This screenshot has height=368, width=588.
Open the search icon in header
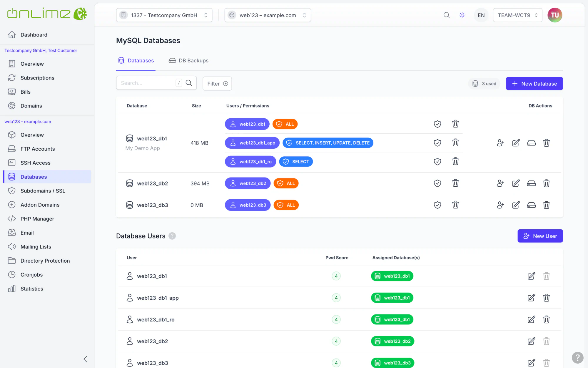pos(447,15)
